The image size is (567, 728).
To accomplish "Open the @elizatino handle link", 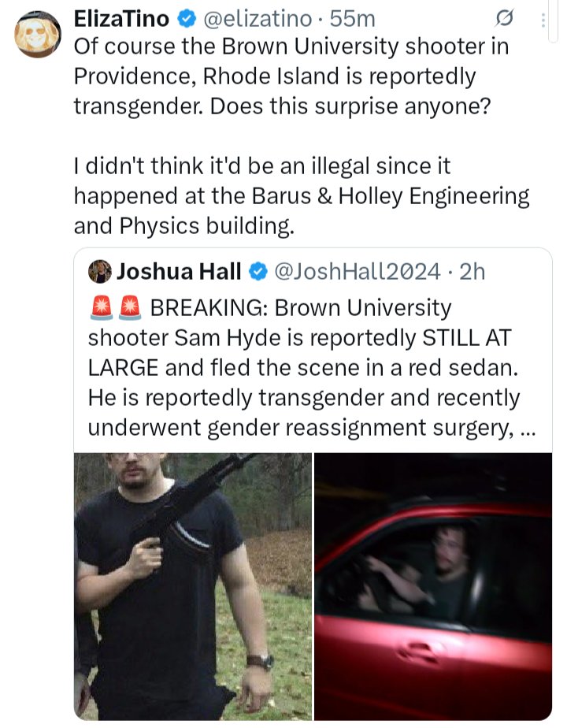I will [258, 19].
